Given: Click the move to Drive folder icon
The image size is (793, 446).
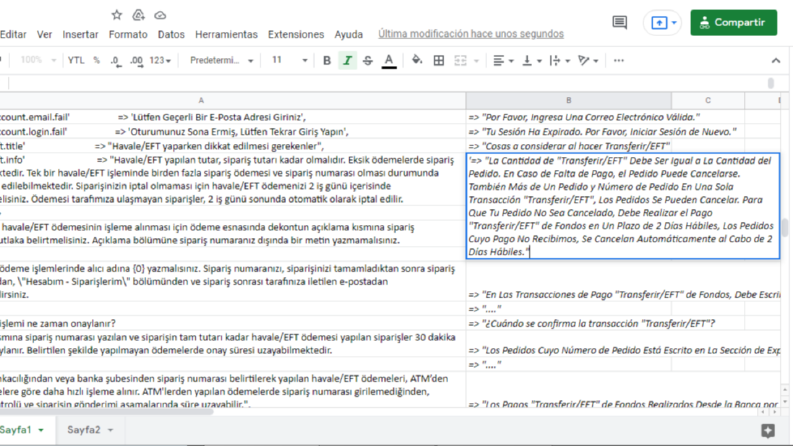Looking at the screenshot, I should click(x=139, y=15).
